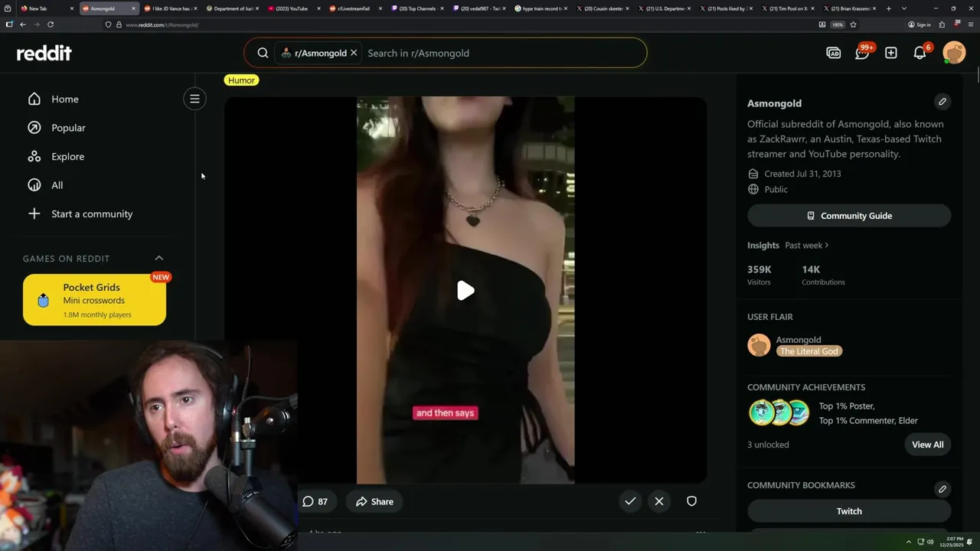980x551 pixels.
Task: Open moderator shield actions for post
Action: 691,501
